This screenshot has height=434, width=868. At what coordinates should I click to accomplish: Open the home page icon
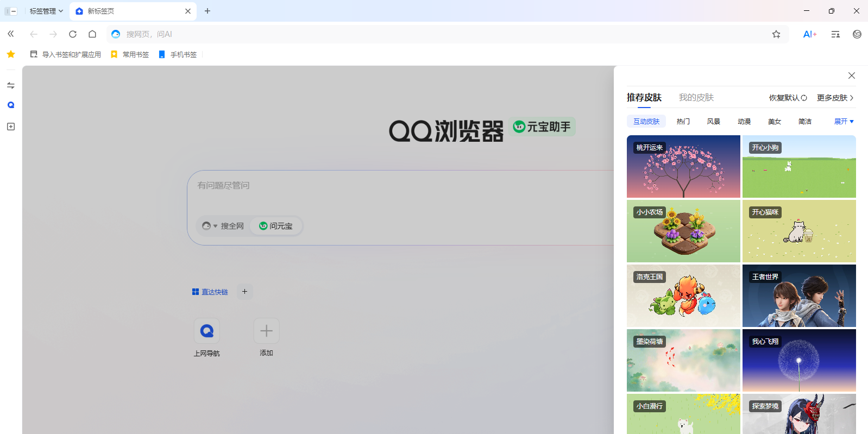click(92, 34)
